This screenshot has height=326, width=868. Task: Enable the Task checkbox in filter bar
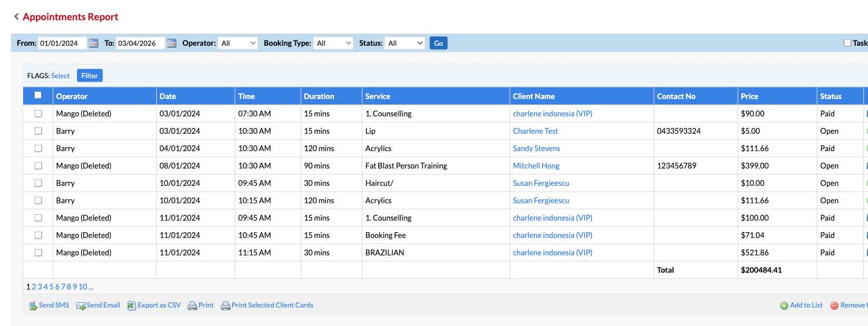847,43
